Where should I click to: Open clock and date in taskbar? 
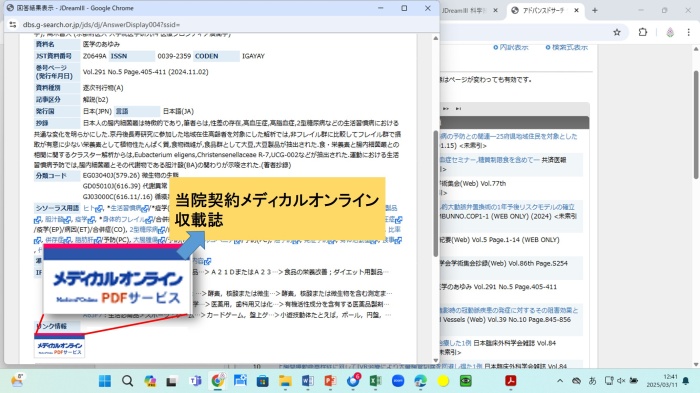662,381
